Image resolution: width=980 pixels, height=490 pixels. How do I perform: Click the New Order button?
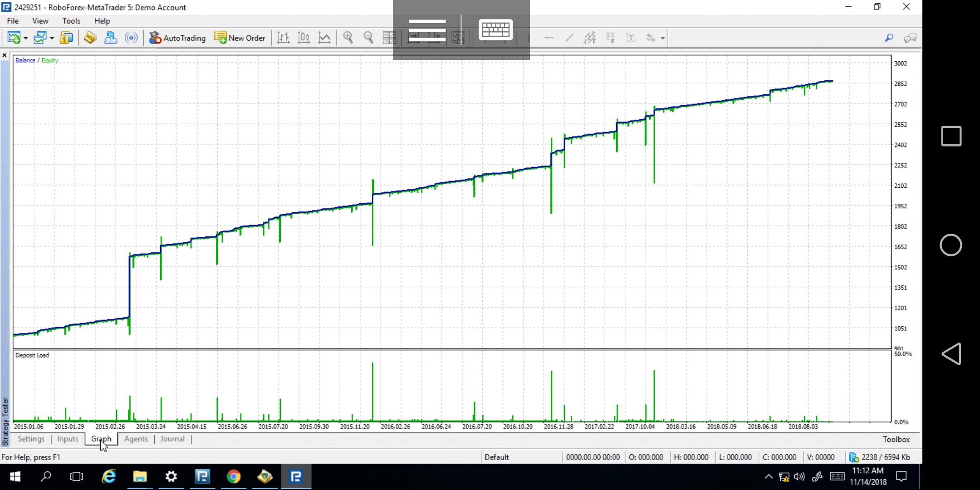point(240,38)
